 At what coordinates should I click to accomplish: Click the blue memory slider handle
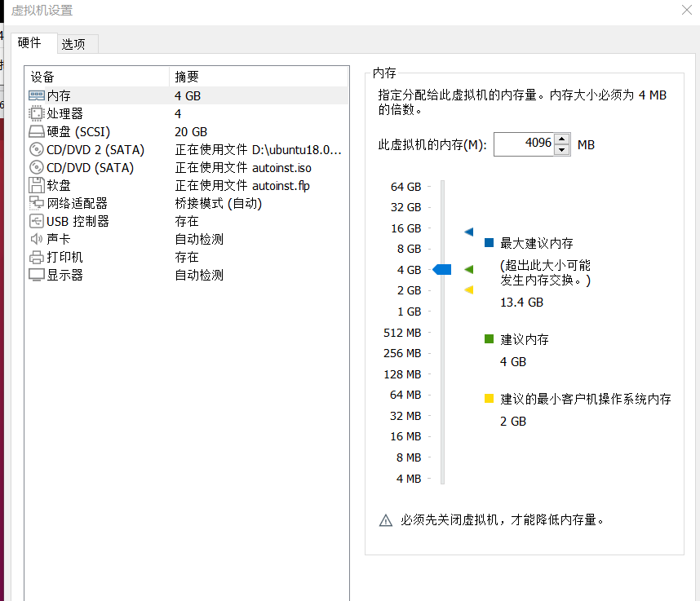coord(442,269)
